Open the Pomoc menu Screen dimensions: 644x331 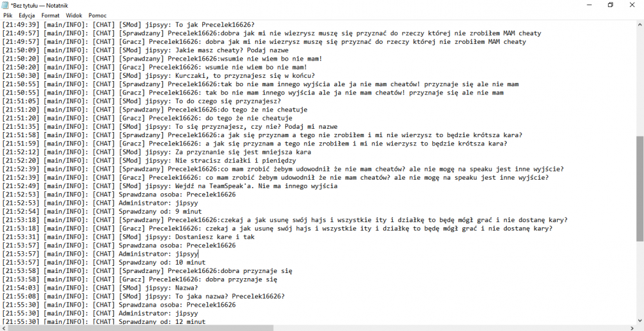97,15
